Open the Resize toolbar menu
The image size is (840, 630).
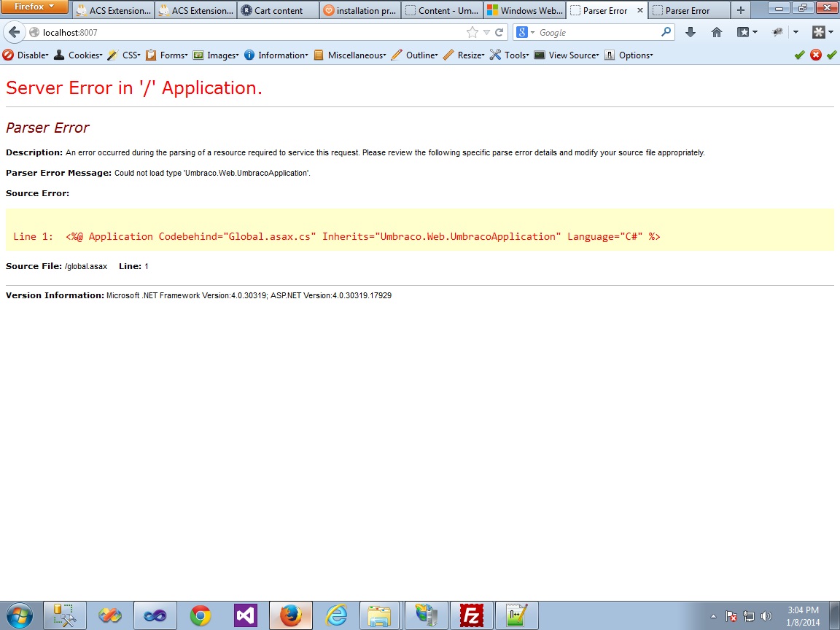[x=464, y=55]
